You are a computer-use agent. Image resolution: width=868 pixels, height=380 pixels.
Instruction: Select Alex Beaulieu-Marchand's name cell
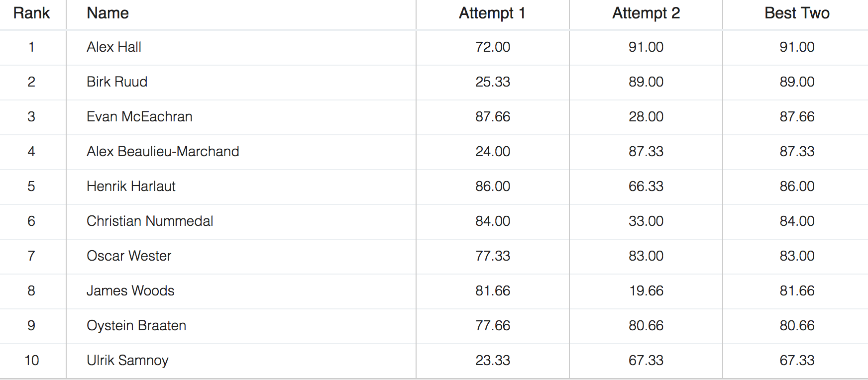point(163,152)
